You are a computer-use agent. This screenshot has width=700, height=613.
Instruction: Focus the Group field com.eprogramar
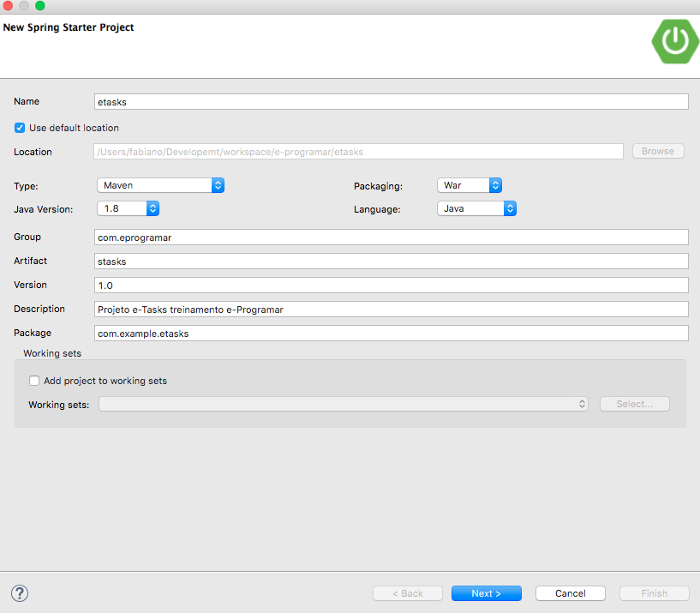coord(392,237)
